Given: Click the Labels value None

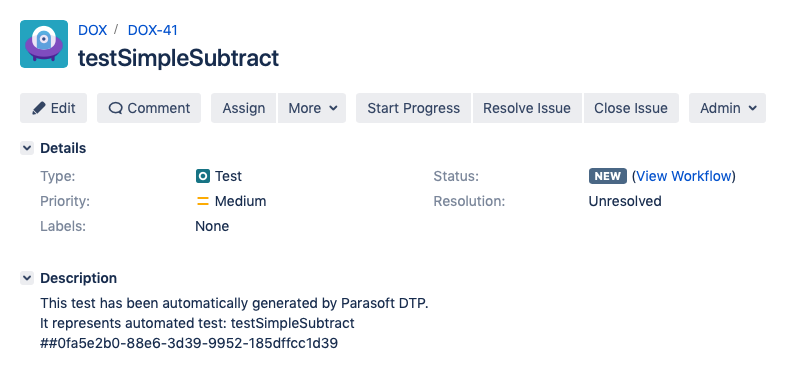Looking at the screenshot, I should pyautogui.click(x=212, y=226).
